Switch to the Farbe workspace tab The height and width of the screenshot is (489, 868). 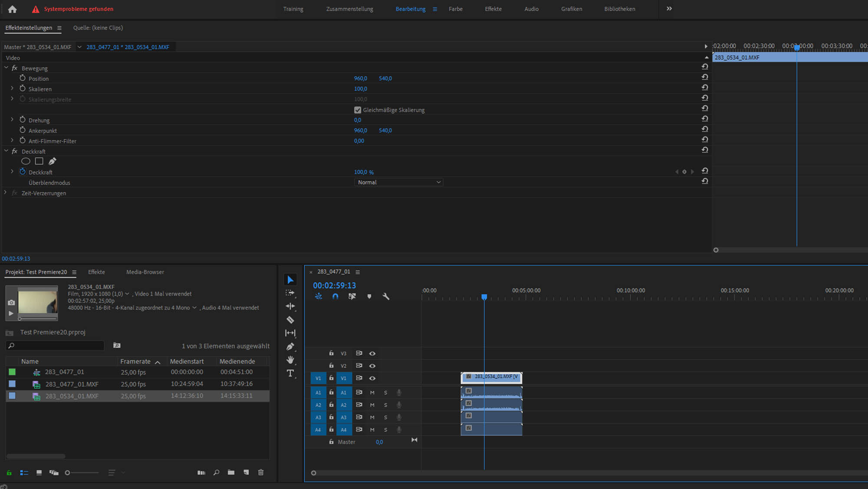[455, 9]
